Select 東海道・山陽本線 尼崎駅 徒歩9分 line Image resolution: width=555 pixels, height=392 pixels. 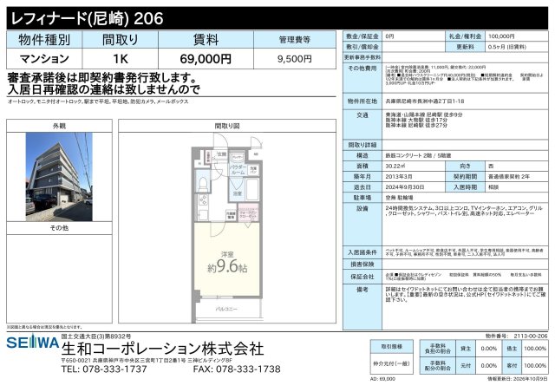pos(424,115)
